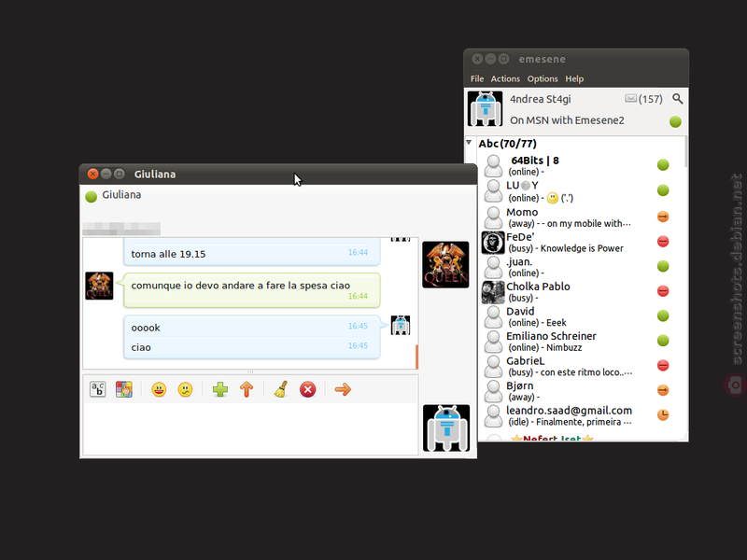Click Cholka Pablo's avatar photo
Screen dimensions: 747x560
pos(493,292)
